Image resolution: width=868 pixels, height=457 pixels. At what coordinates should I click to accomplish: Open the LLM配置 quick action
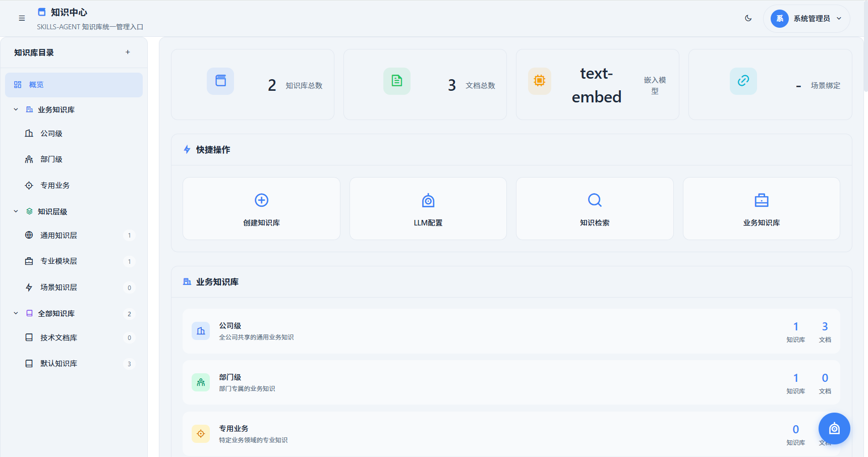[x=428, y=208]
